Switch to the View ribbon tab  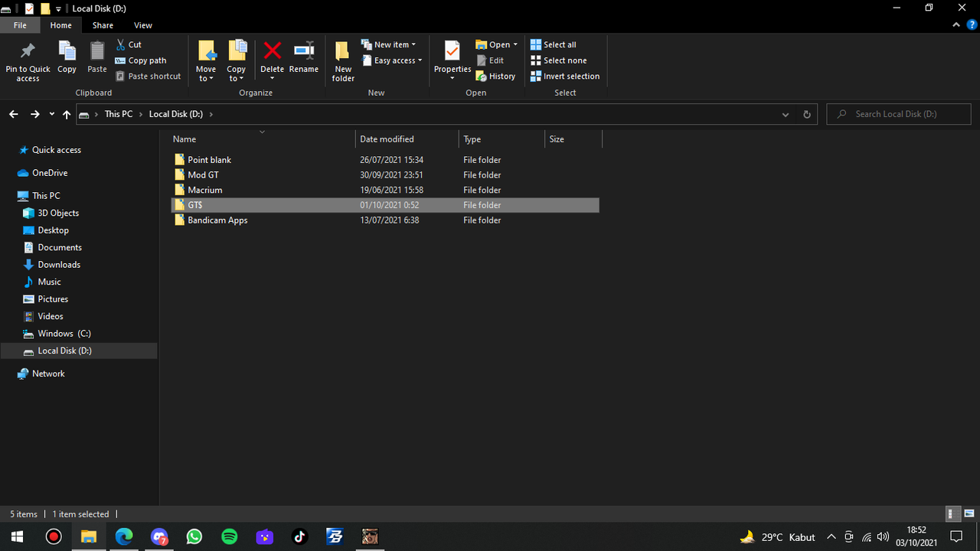pyautogui.click(x=143, y=25)
